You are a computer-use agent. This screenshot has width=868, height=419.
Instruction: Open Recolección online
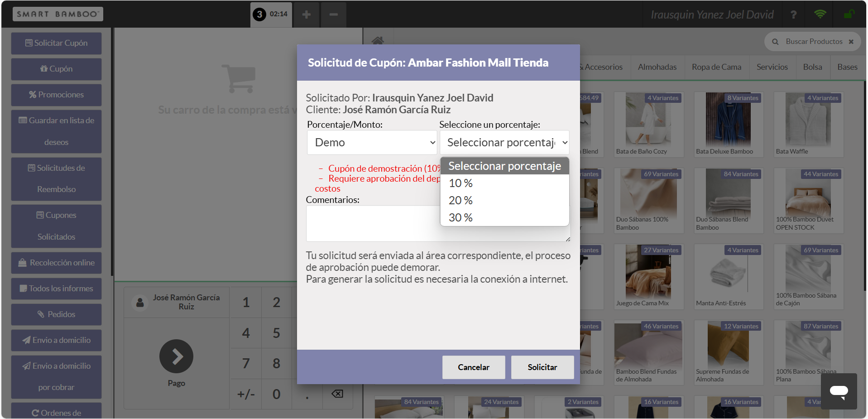point(56,263)
